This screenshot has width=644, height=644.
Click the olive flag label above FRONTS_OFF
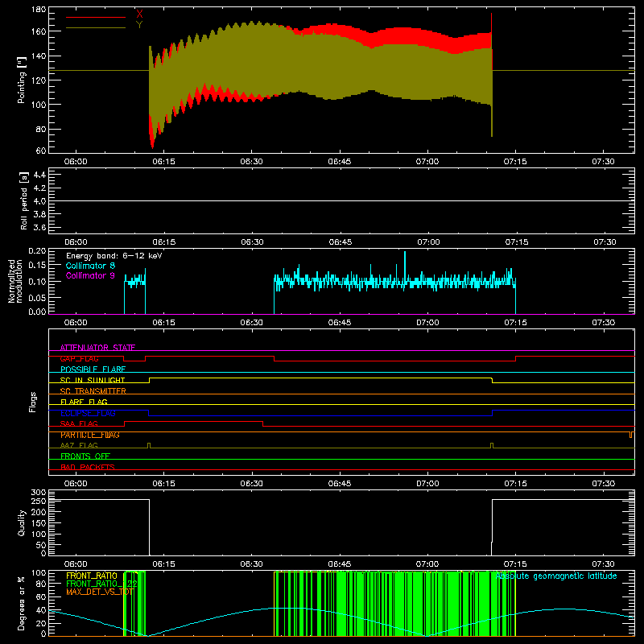(x=79, y=445)
